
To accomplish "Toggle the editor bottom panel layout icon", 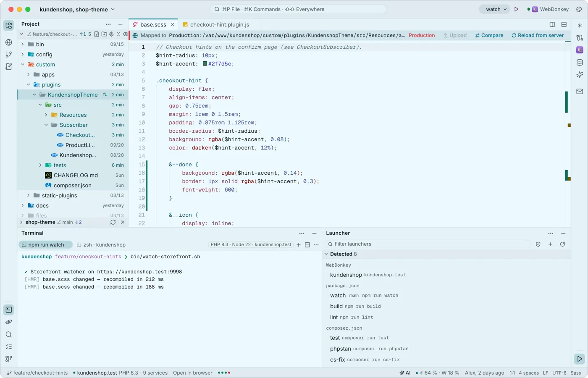I will pyautogui.click(x=564, y=24).
